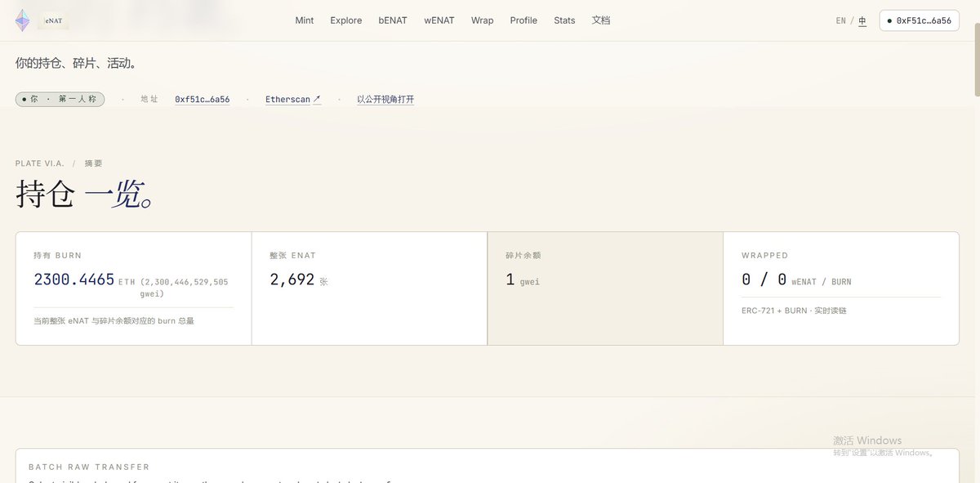
Task: Click the 0xF51c…6a56 wallet button
Action: 919,20
